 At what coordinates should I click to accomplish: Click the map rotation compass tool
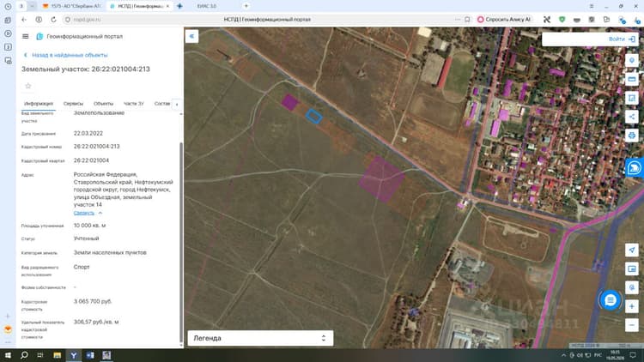(x=632, y=287)
